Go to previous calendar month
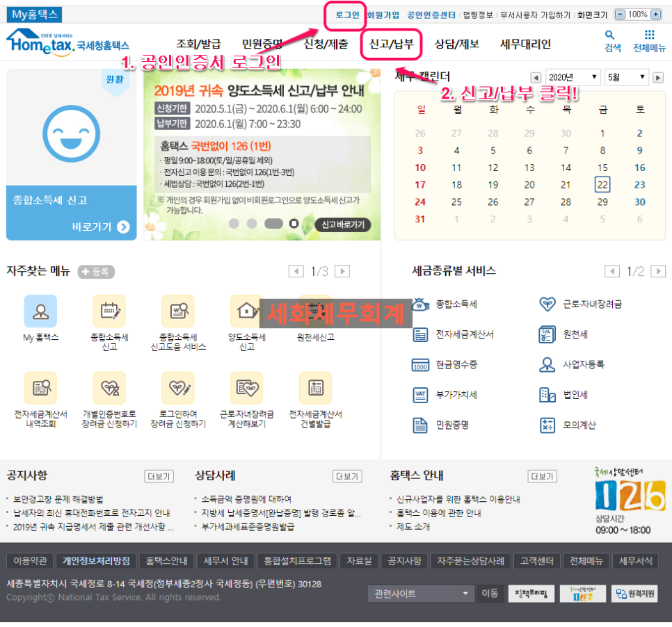The height and width of the screenshot is (627, 672). point(536,78)
